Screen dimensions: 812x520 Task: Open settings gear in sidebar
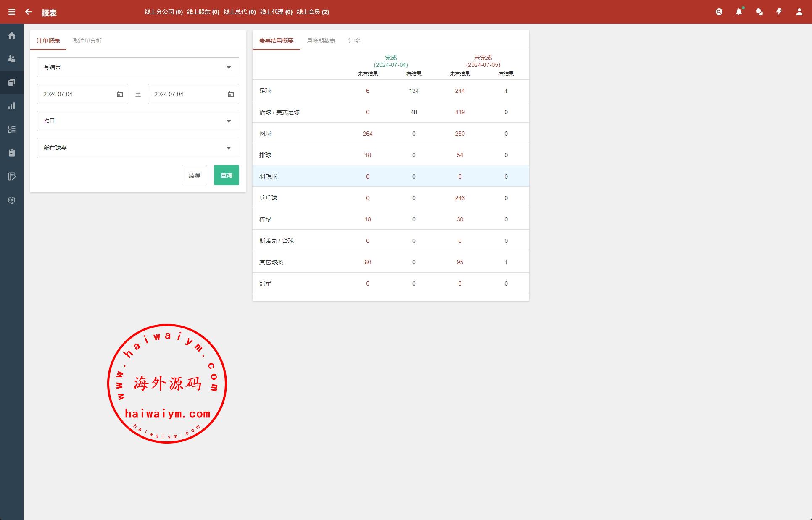12,200
